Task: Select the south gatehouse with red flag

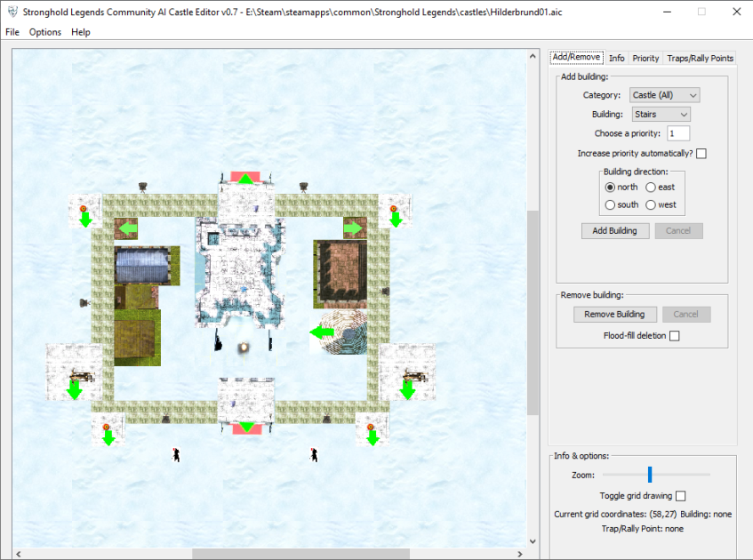Action: click(246, 406)
